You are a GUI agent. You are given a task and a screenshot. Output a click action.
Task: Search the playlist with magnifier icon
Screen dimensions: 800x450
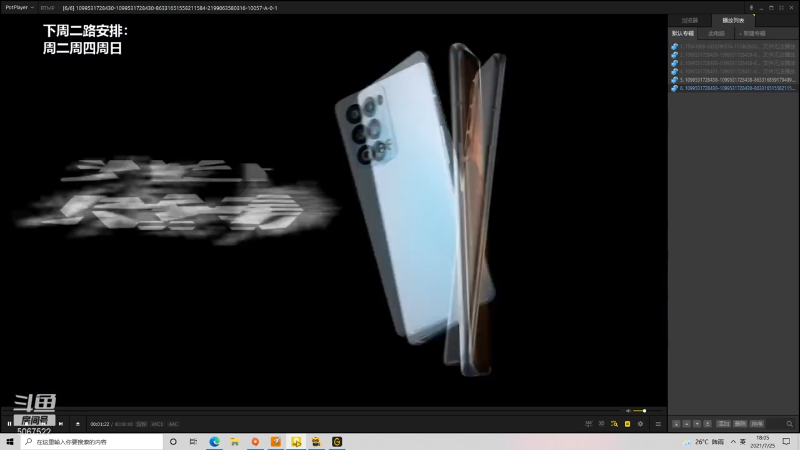(789, 424)
